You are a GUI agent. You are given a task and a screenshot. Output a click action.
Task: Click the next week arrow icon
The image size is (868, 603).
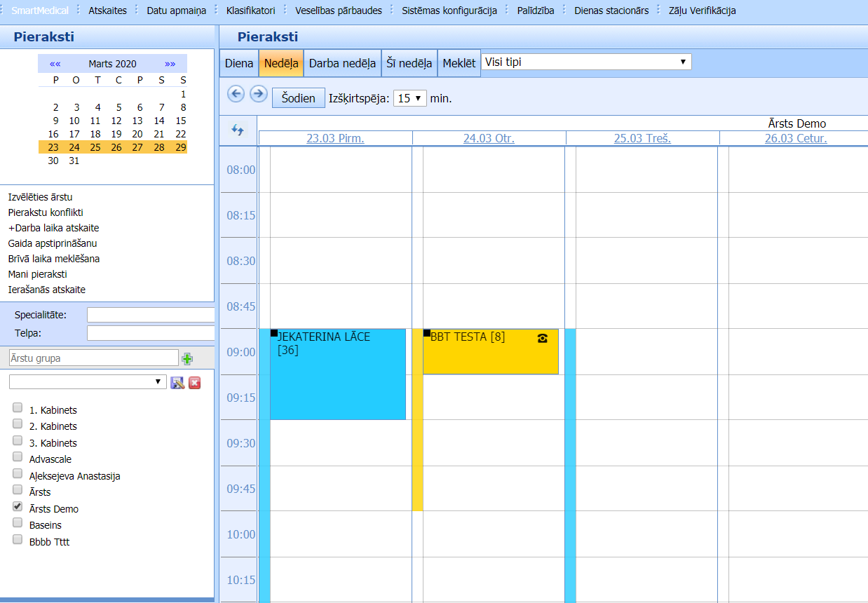pyautogui.click(x=259, y=94)
